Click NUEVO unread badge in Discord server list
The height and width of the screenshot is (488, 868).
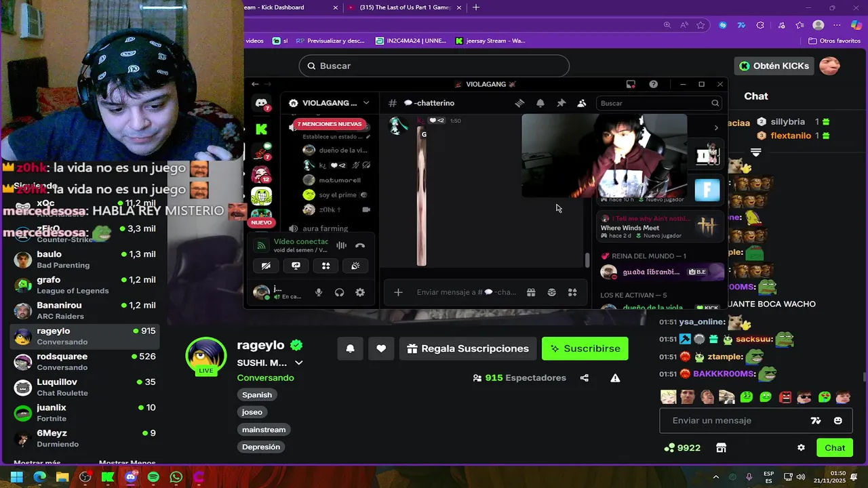click(x=261, y=222)
